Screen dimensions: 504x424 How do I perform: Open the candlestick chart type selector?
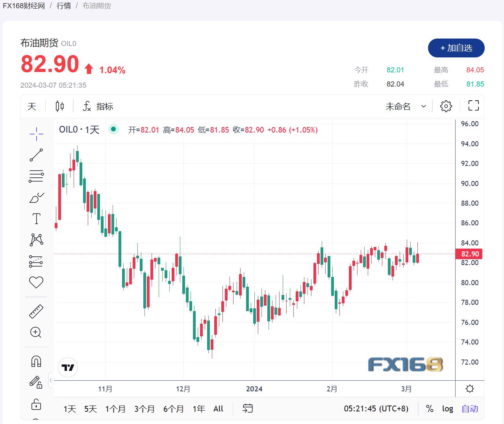pos(59,106)
